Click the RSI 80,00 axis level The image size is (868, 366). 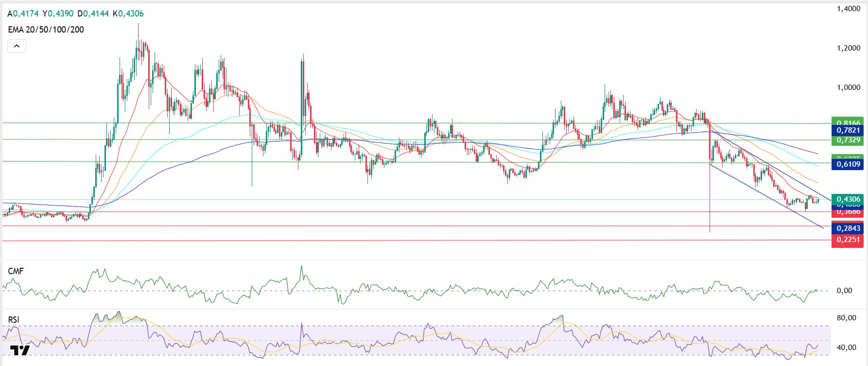(846, 318)
